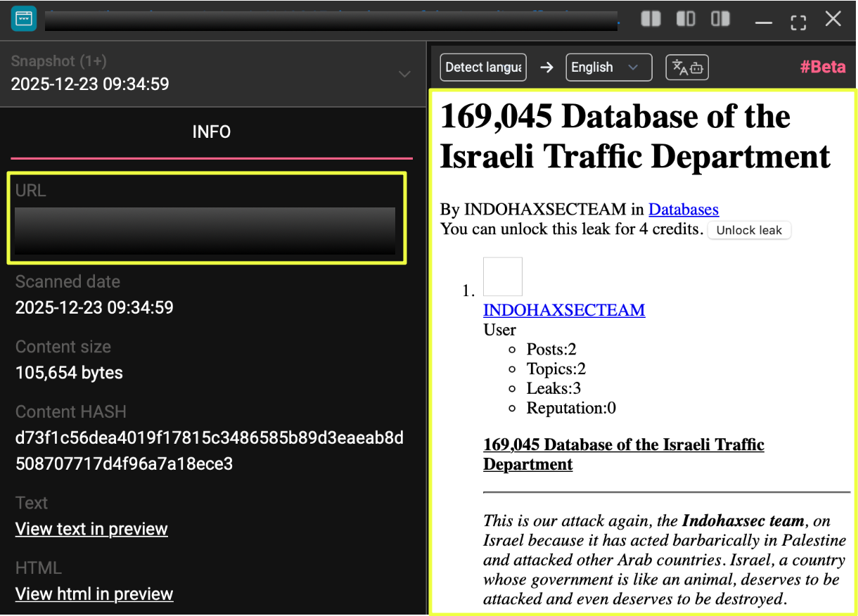The height and width of the screenshot is (616, 858).
Task: Open the INDOHAXSECTEAM user profile link
Action: coord(564,310)
